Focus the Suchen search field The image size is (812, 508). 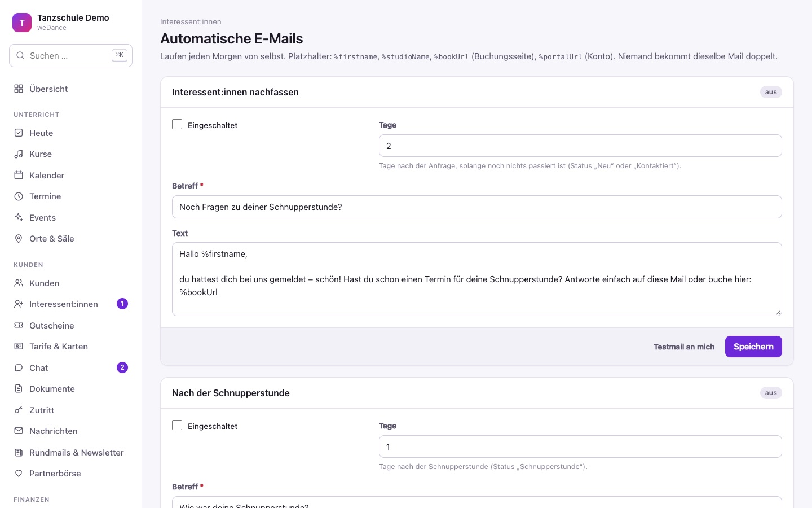pos(71,55)
